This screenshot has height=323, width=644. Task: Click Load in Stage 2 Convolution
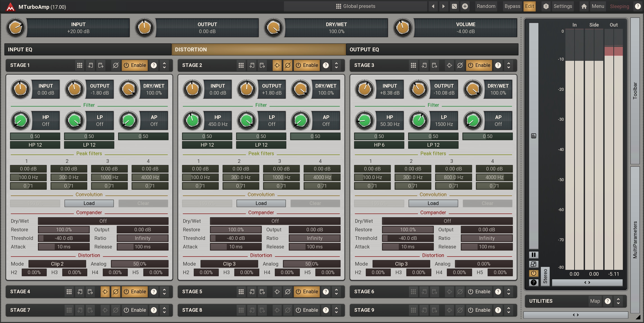tap(261, 203)
